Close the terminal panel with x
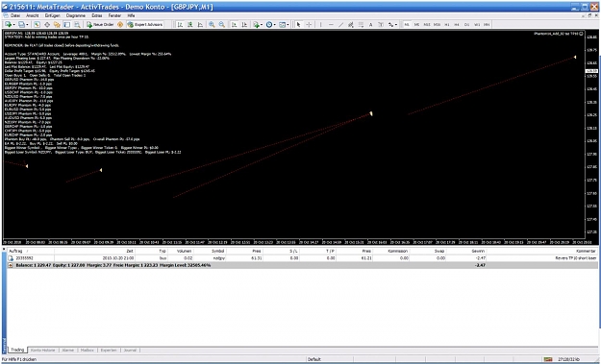This screenshot has width=601, height=364. [4, 249]
